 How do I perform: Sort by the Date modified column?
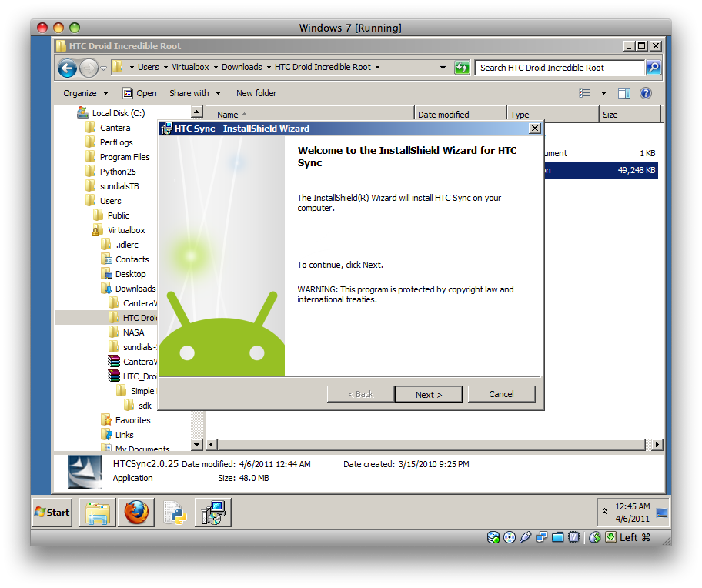coord(460,115)
